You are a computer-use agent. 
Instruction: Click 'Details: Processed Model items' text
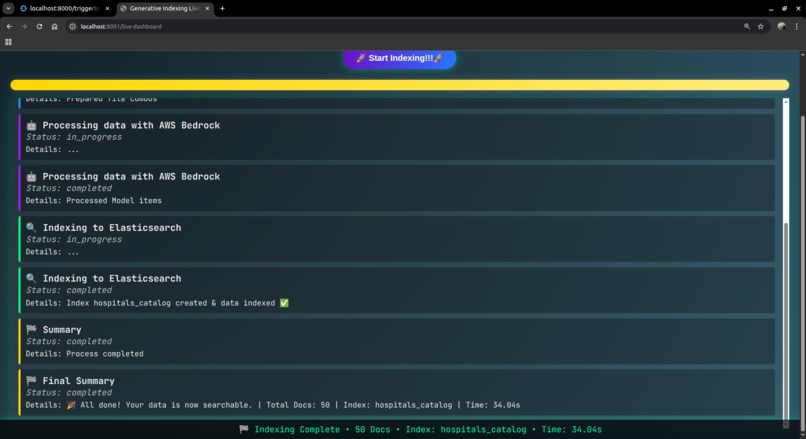tap(94, 200)
